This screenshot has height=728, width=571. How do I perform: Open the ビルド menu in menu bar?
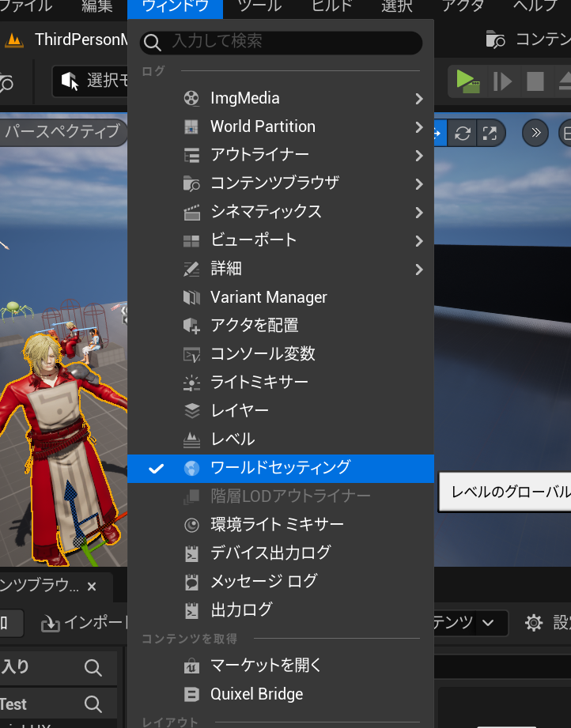click(331, 6)
